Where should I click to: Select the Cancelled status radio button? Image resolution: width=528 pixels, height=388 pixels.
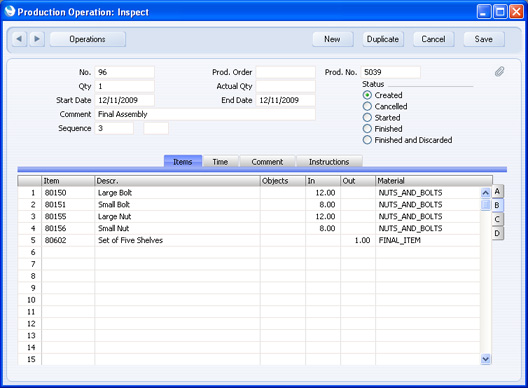367,106
